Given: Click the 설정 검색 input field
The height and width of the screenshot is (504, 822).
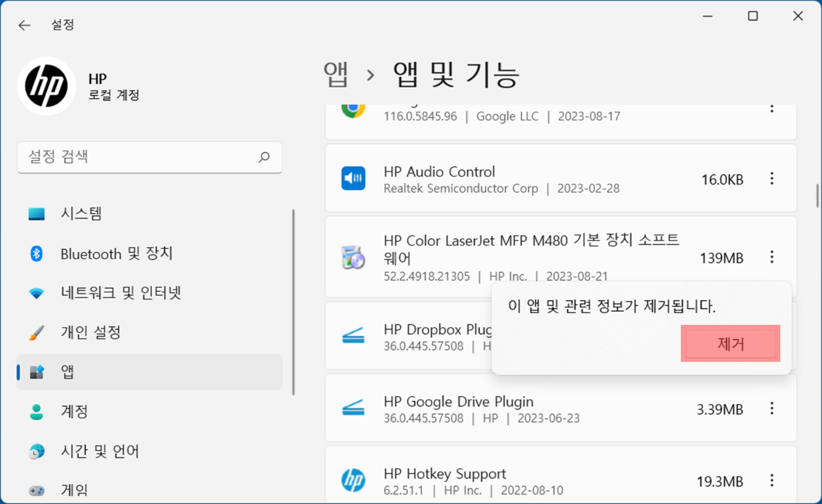Looking at the screenshot, I should tap(149, 157).
